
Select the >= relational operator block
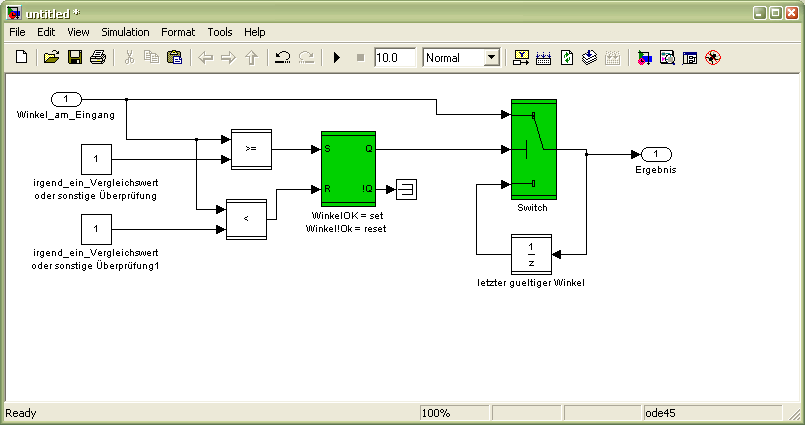[250, 149]
